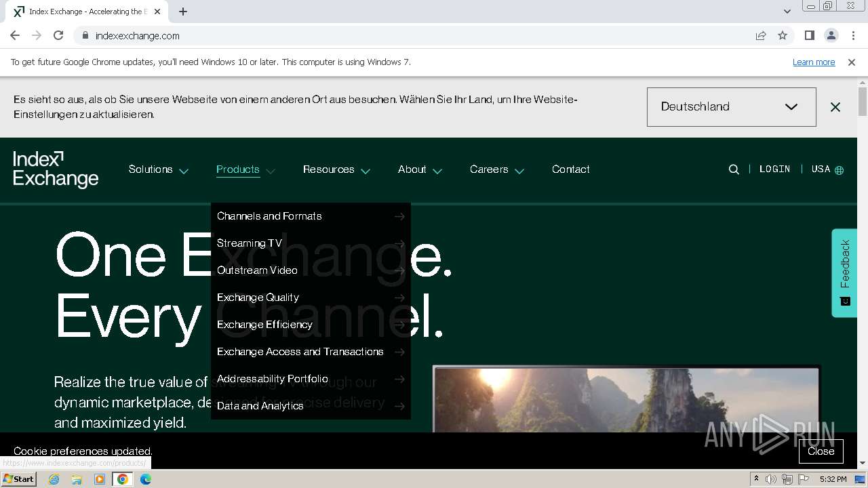Click the site lock icon in address bar
868x488 pixels.
85,35
